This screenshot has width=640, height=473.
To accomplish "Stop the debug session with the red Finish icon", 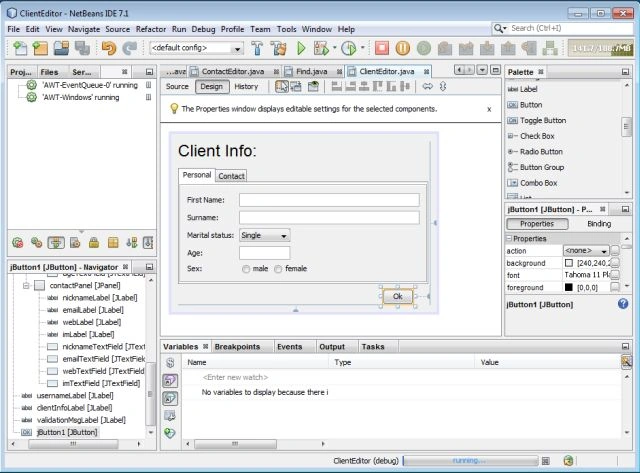I will [x=382, y=48].
